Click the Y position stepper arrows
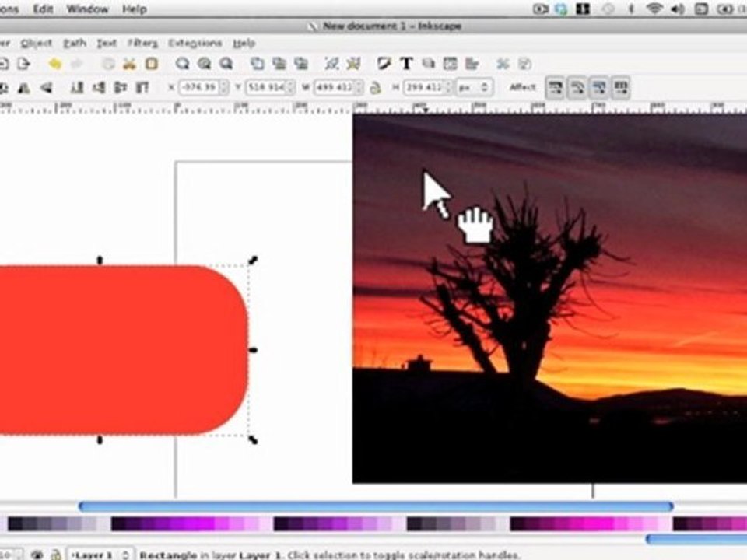 (290, 88)
